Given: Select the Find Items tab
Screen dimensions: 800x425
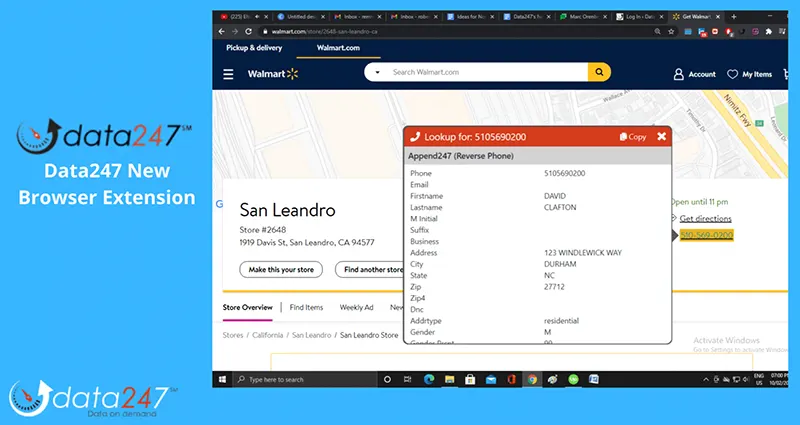Looking at the screenshot, I should click(306, 307).
